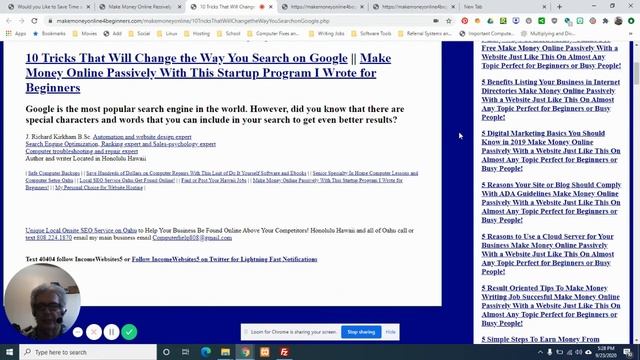The height and width of the screenshot is (360, 640).
Task: Switch to the 'Make Money Online Passively' tab
Action: tap(140, 7)
